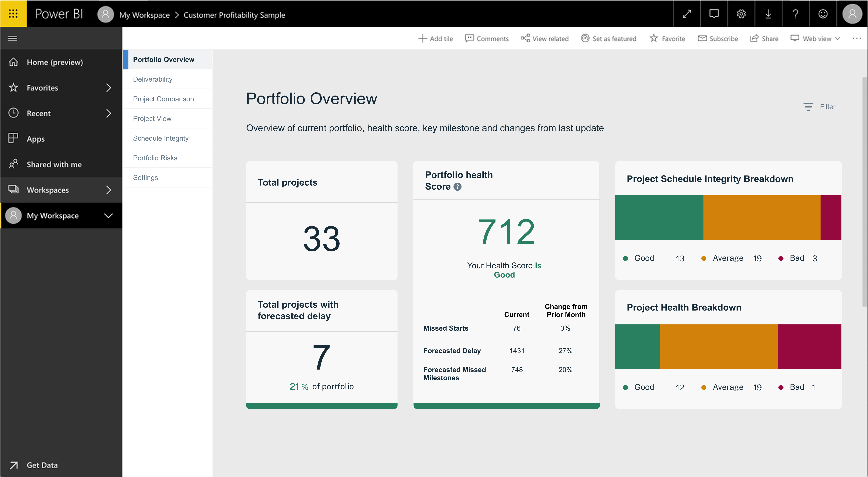Click the full screen expand icon
Image resolution: width=868 pixels, height=477 pixels.
point(687,14)
